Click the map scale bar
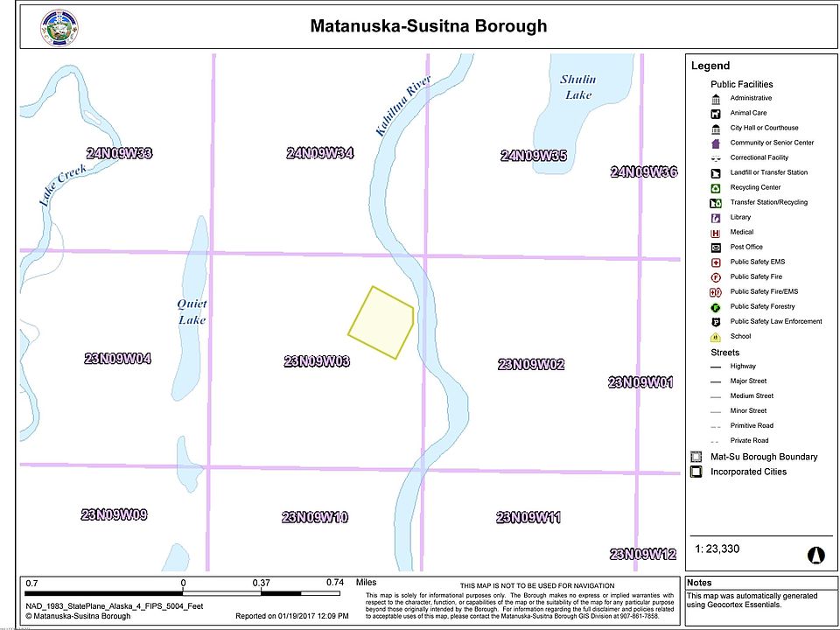The height and width of the screenshot is (630, 840). [184, 594]
